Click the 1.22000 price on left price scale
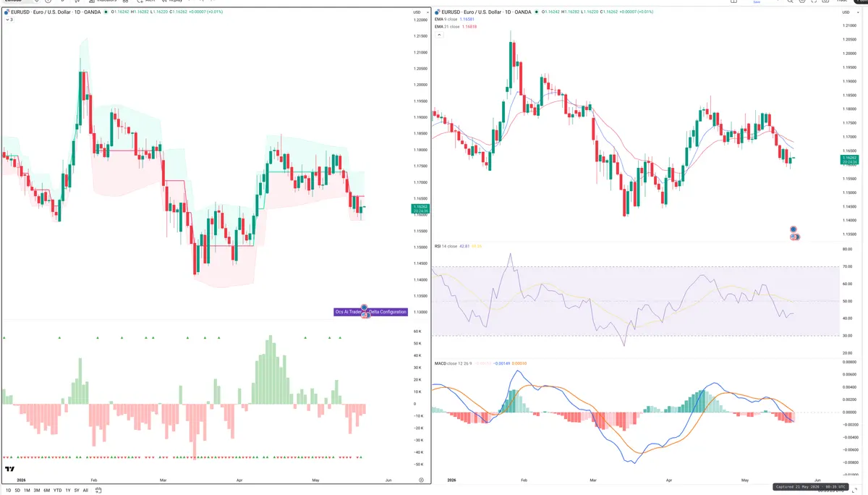Screen dimensions: 868x495 (420, 20)
